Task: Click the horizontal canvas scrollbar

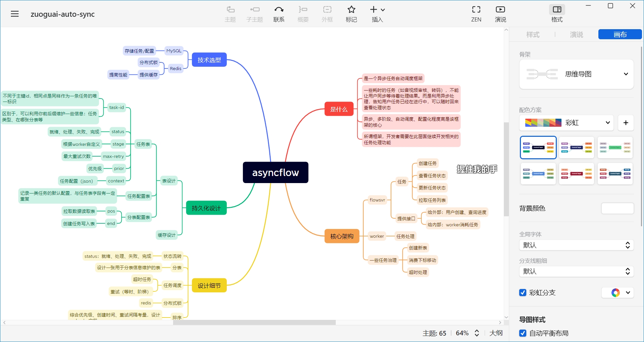Action: [254, 323]
